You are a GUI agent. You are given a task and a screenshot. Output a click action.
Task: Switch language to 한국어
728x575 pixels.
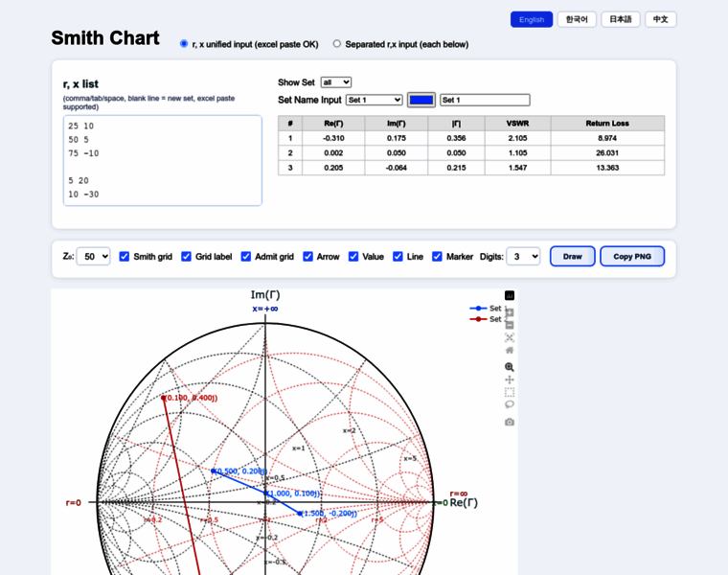click(577, 19)
